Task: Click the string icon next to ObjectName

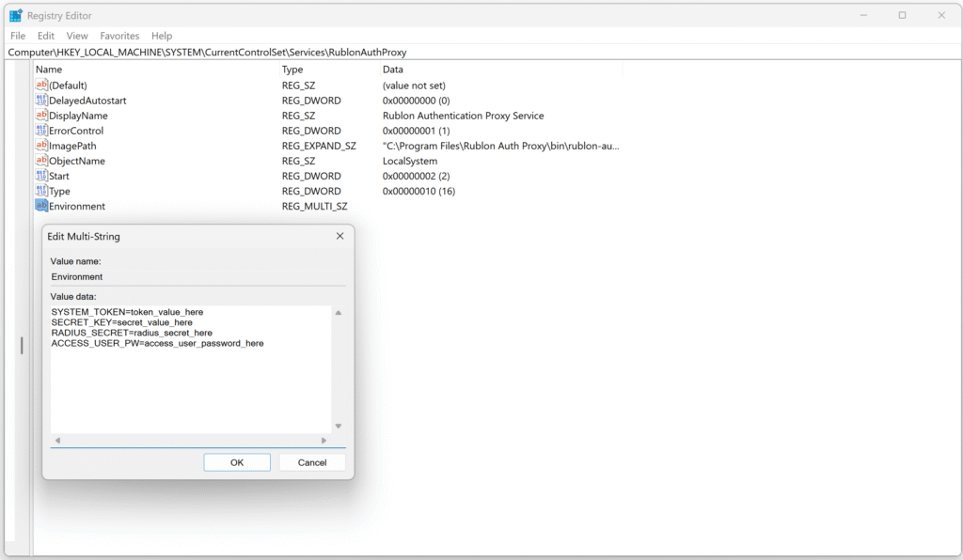Action: 39,161
